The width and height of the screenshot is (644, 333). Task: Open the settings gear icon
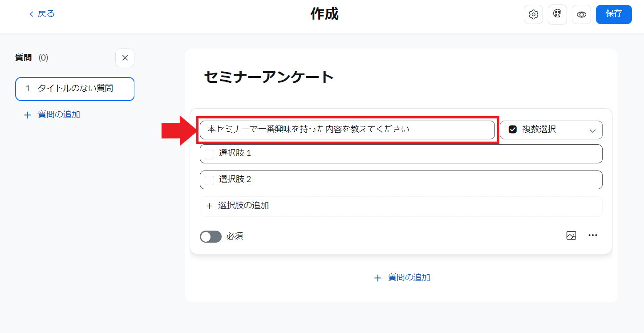click(533, 14)
